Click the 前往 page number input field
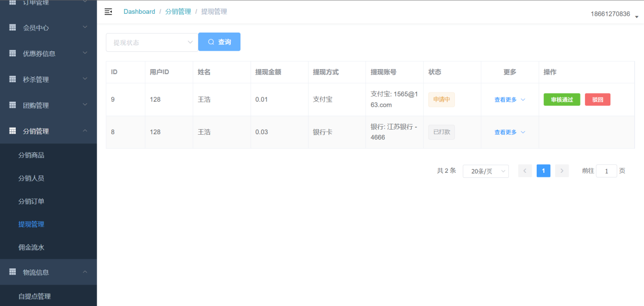 (x=606, y=171)
